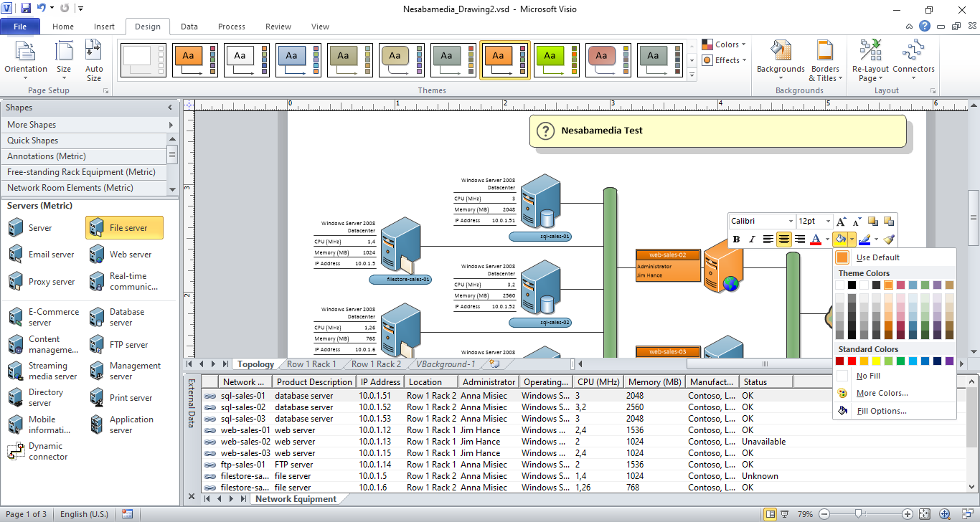Screen dimensions: 980x522
Task: Click the Format Painter brush icon
Action: pyautogui.click(x=889, y=239)
